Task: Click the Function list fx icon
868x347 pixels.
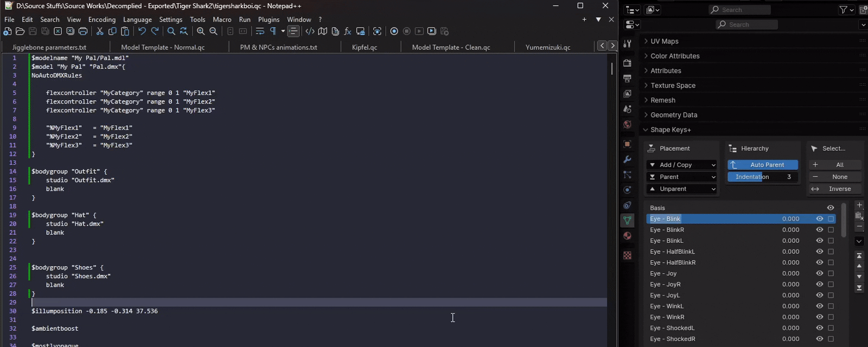Action: (348, 31)
